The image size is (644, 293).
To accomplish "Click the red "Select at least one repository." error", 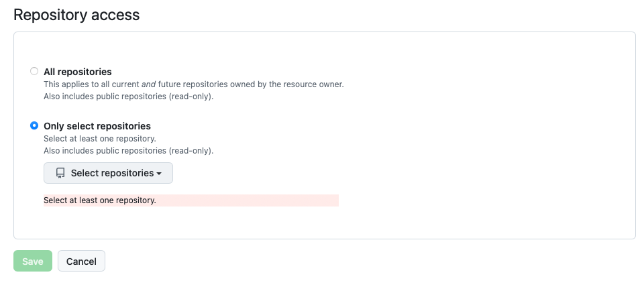I will [100, 200].
